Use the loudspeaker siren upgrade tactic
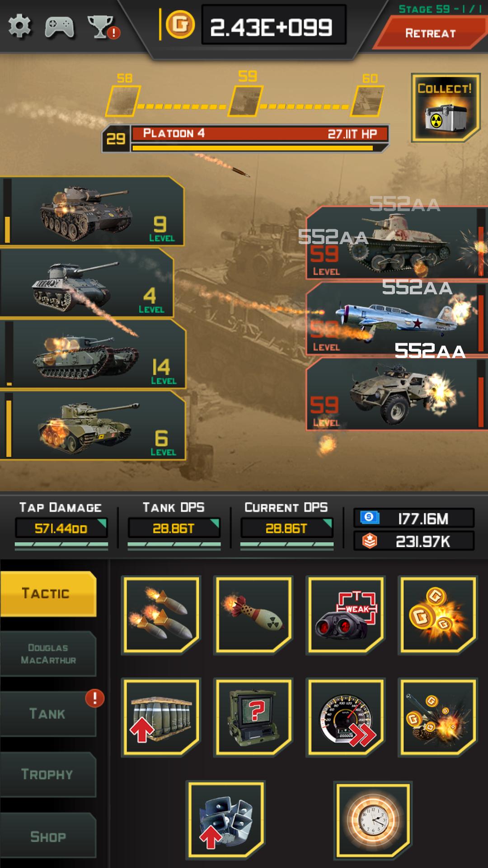Viewport: 488px width, 868px height. click(x=225, y=820)
